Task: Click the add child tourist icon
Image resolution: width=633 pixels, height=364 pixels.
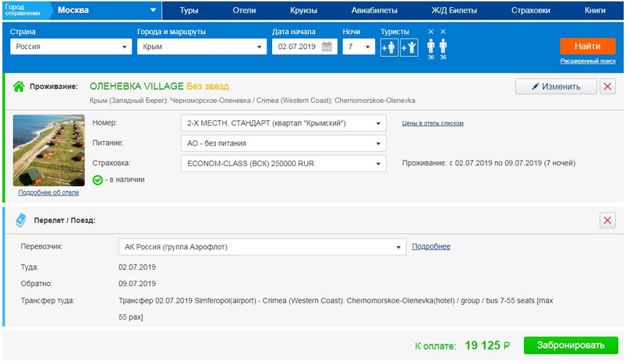Action: click(x=408, y=47)
